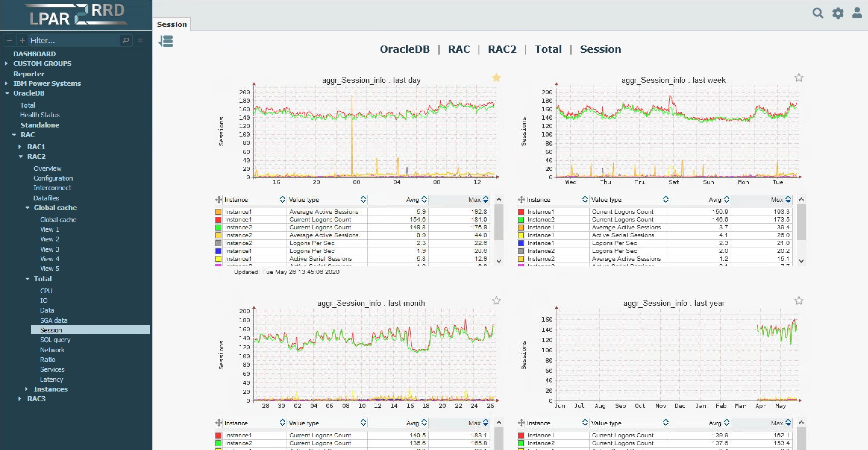The height and width of the screenshot is (450, 868).
Task: Unfavorite the last day graph star
Action: 496,77
